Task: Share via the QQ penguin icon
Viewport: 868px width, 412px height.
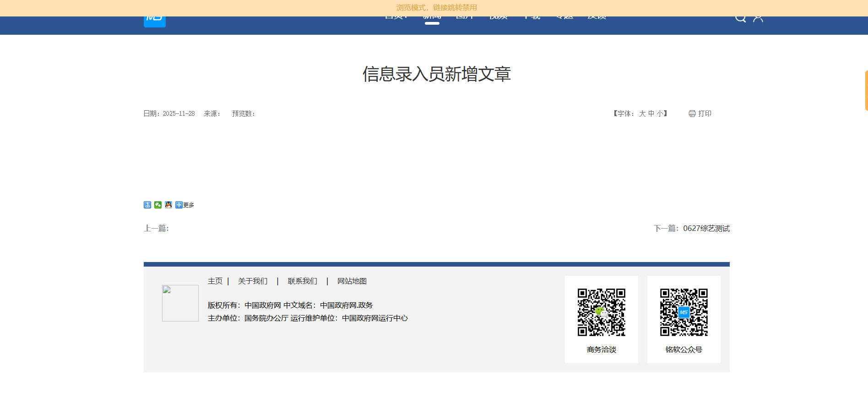Action: click(168, 205)
